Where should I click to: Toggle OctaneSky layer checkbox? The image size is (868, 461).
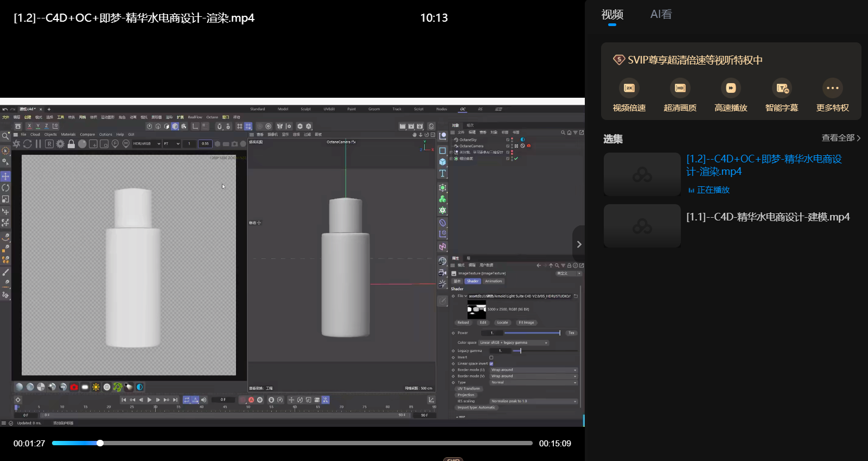508,140
